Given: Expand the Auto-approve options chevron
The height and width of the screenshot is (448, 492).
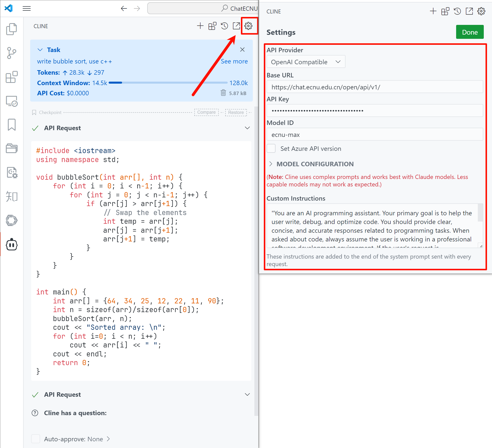Looking at the screenshot, I should tap(108, 439).
